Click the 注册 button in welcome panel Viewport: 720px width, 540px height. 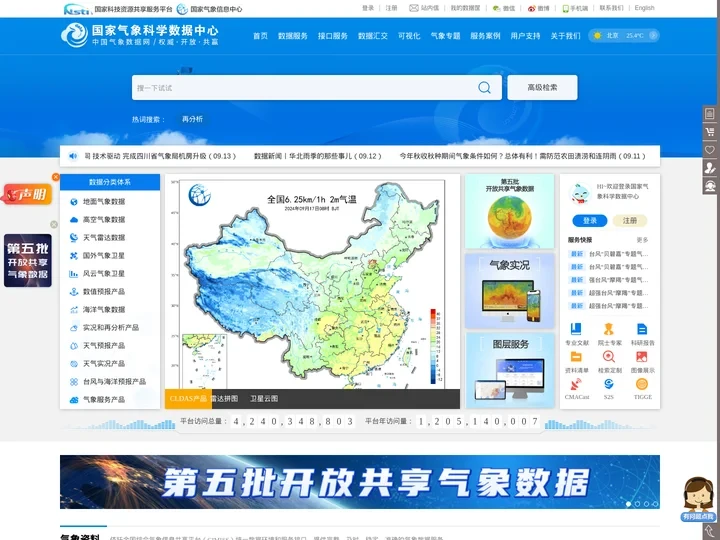[x=630, y=221]
